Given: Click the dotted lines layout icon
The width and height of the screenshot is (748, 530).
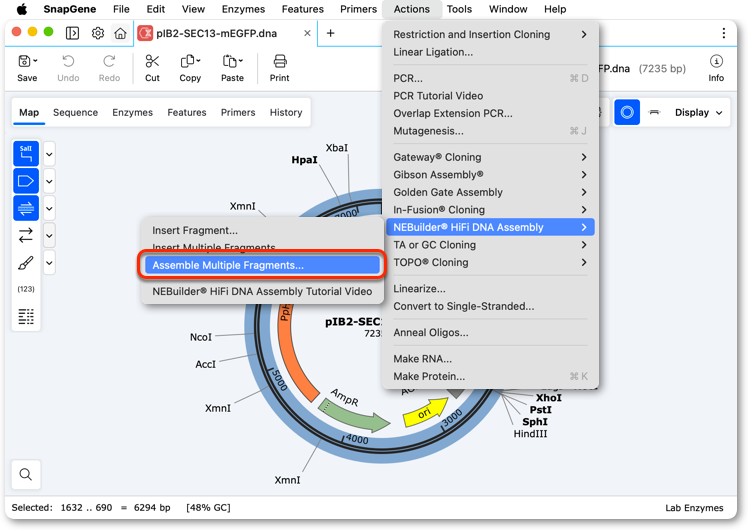Looking at the screenshot, I should click(26, 316).
